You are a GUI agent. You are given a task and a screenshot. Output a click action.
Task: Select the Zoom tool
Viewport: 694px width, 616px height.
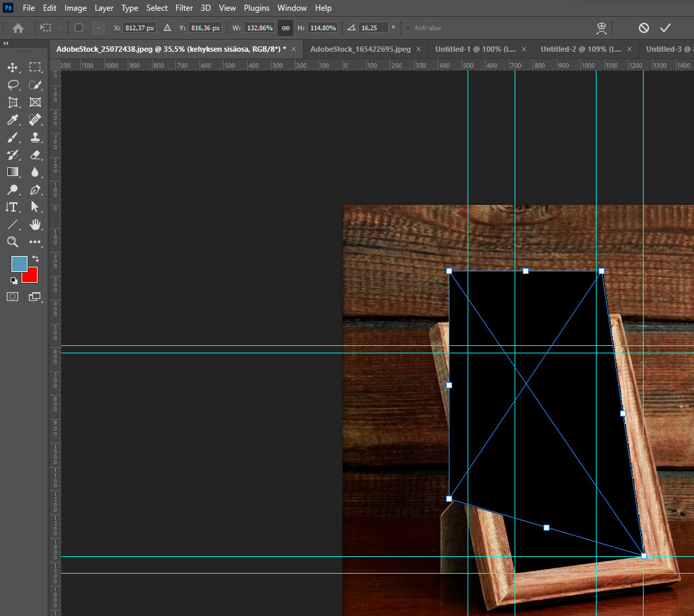pyautogui.click(x=12, y=242)
